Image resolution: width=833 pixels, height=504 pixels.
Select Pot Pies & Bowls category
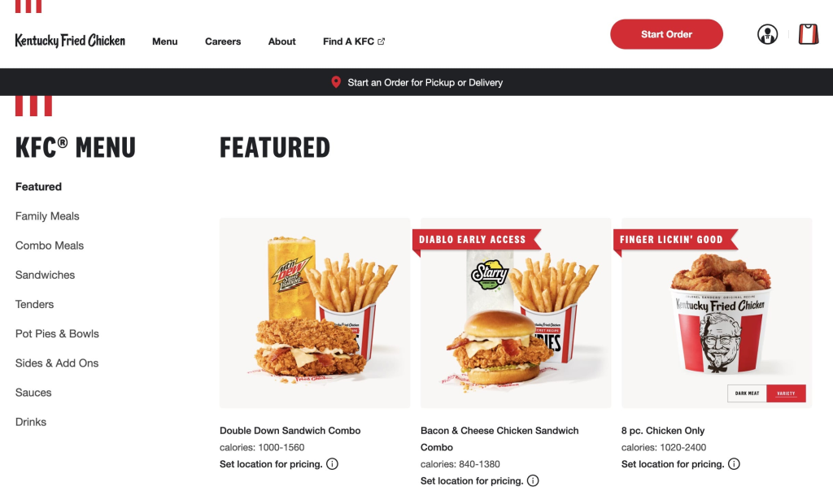[57, 333]
